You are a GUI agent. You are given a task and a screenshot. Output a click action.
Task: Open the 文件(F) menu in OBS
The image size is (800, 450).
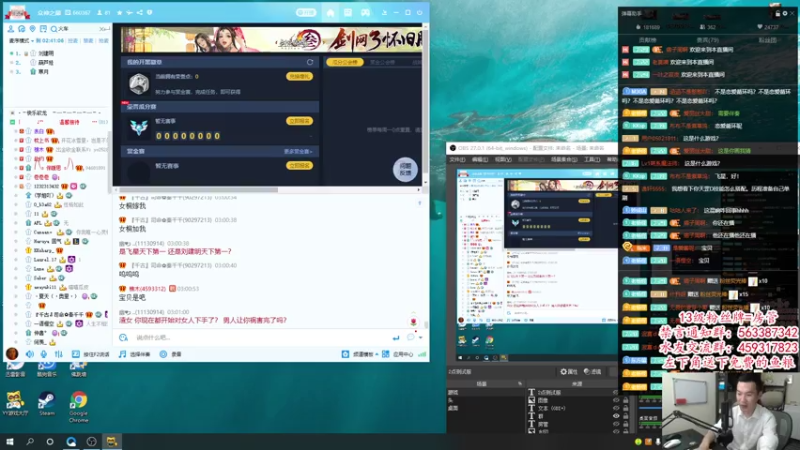(458, 160)
